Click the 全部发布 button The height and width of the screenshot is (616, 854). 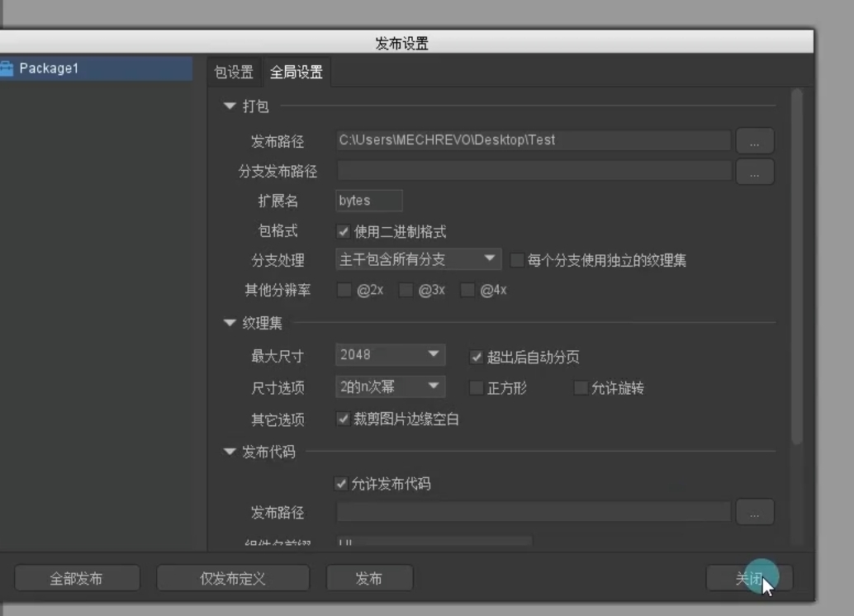(x=78, y=577)
